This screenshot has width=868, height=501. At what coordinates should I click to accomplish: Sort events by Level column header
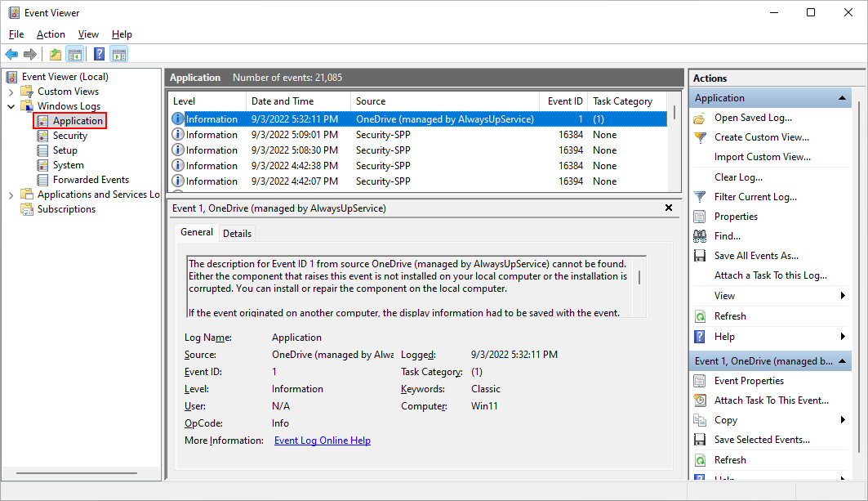coord(207,101)
